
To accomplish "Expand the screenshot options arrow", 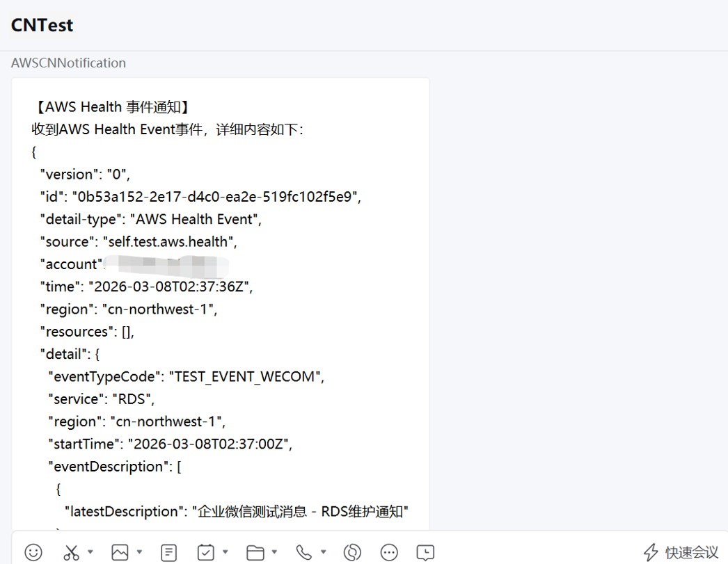I will (90, 551).
